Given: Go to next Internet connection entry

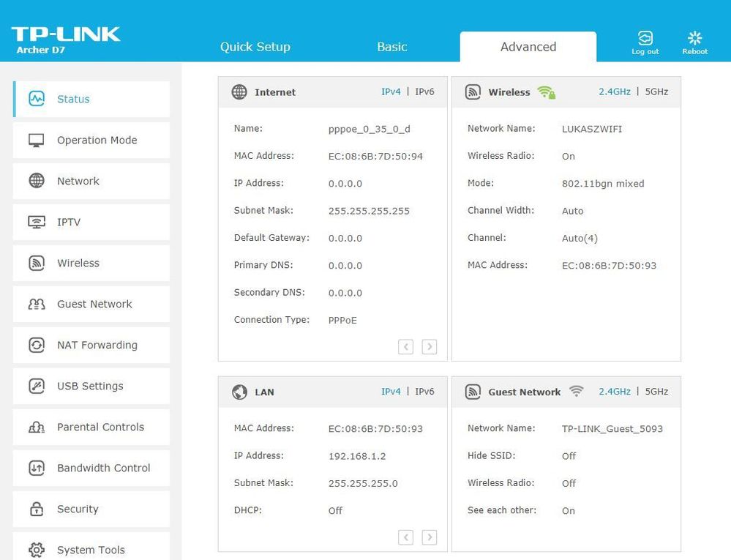Looking at the screenshot, I should [430, 347].
